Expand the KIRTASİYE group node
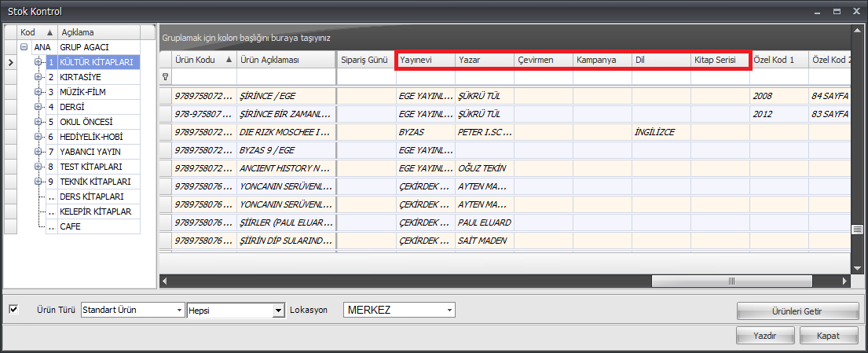The image size is (868, 353). [37, 77]
